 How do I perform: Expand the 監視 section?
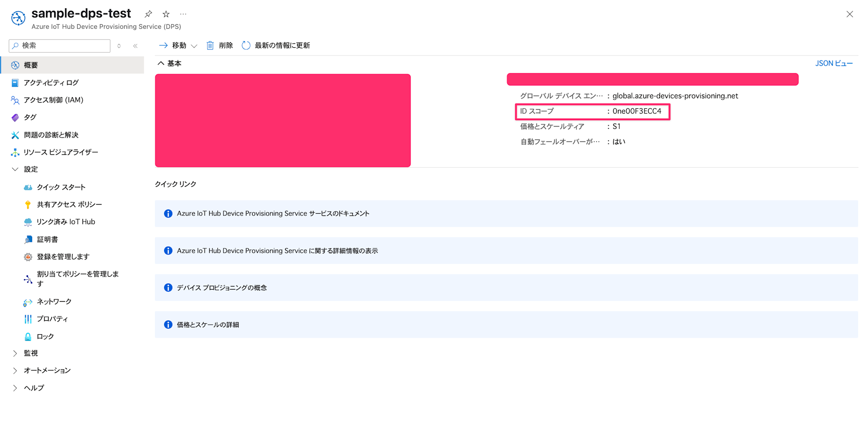click(x=15, y=353)
